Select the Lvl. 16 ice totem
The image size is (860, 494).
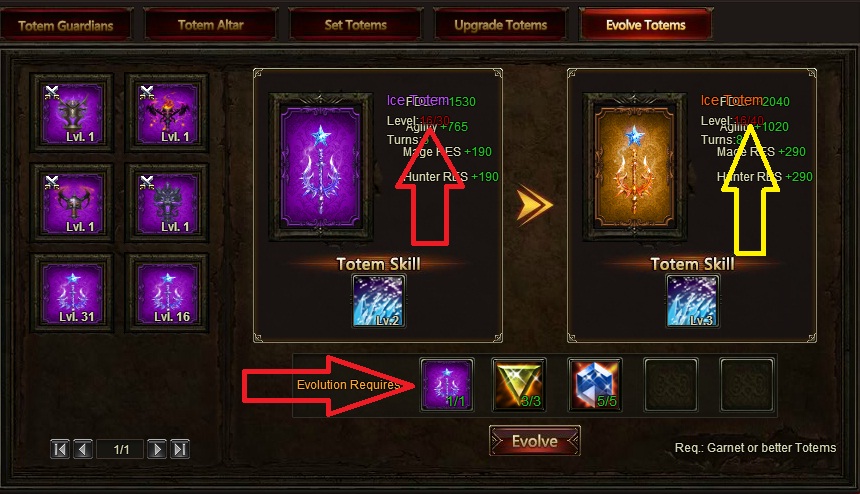167,293
